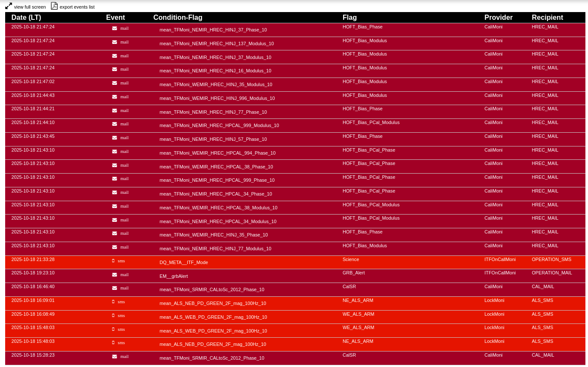Image resolution: width=588 pixels, height=367 pixels.
Task: Click sms phone icon for DQ_META__ITF_Mode row
Action: coord(113,261)
